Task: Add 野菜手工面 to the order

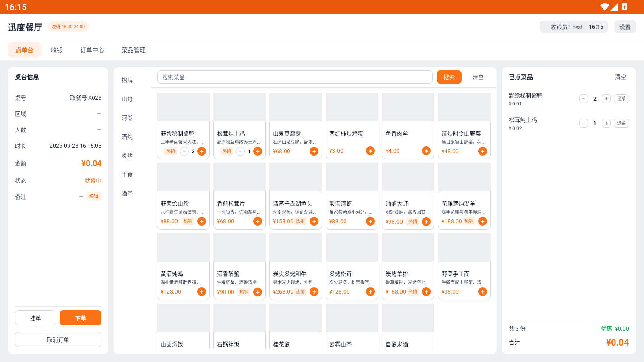Action: click(x=483, y=292)
